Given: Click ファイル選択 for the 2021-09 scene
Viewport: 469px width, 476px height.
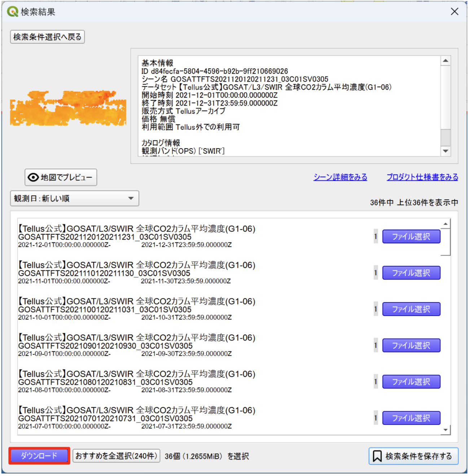Looking at the screenshot, I should coord(411,345).
